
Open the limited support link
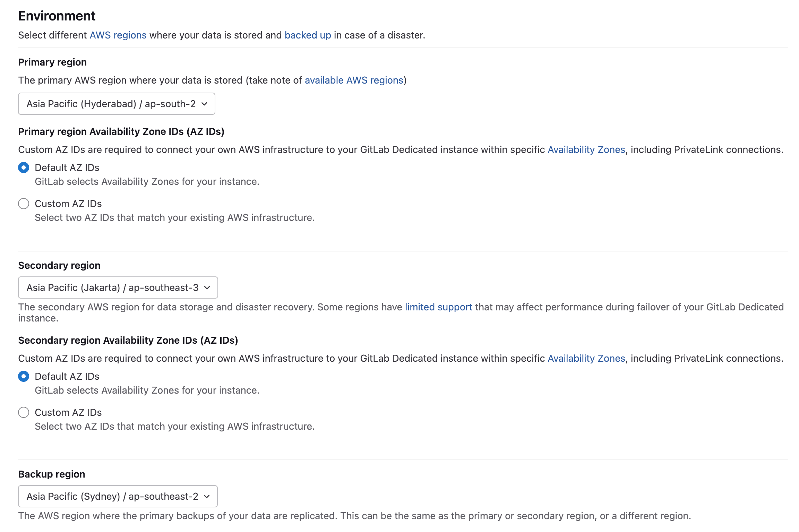tap(438, 307)
